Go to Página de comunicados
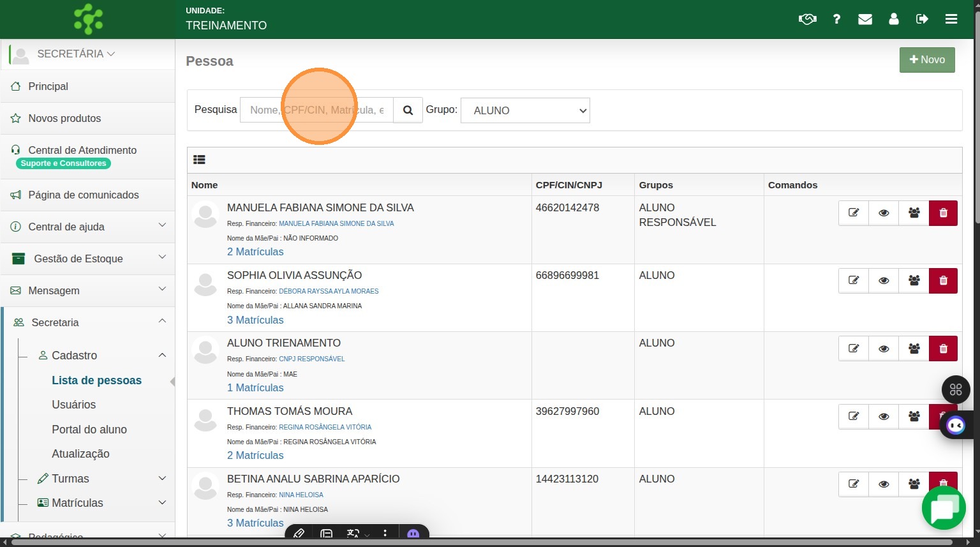The image size is (980, 547). click(83, 195)
